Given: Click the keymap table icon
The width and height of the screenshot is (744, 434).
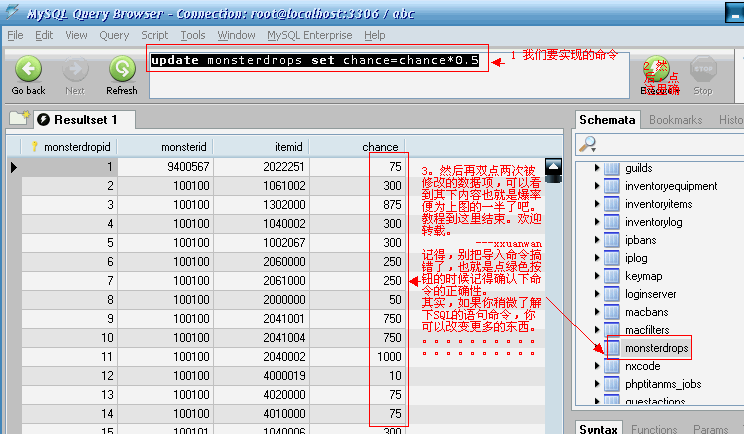Looking at the screenshot, I should (x=612, y=277).
